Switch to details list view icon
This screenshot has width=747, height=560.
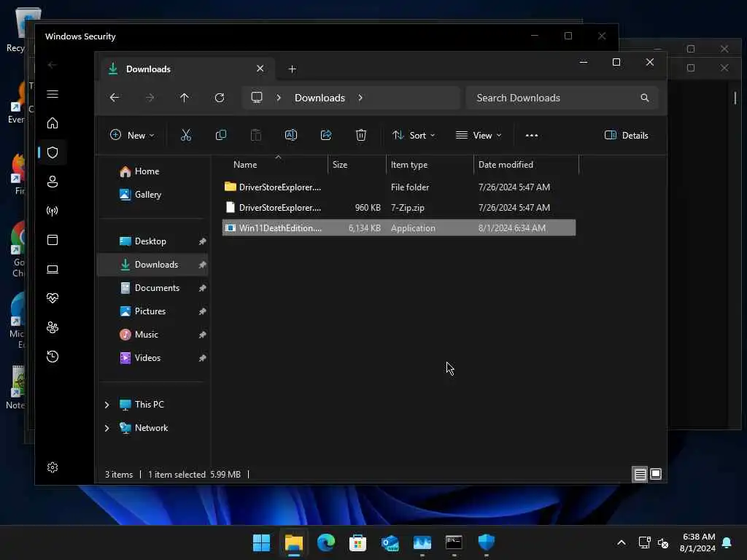point(640,474)
